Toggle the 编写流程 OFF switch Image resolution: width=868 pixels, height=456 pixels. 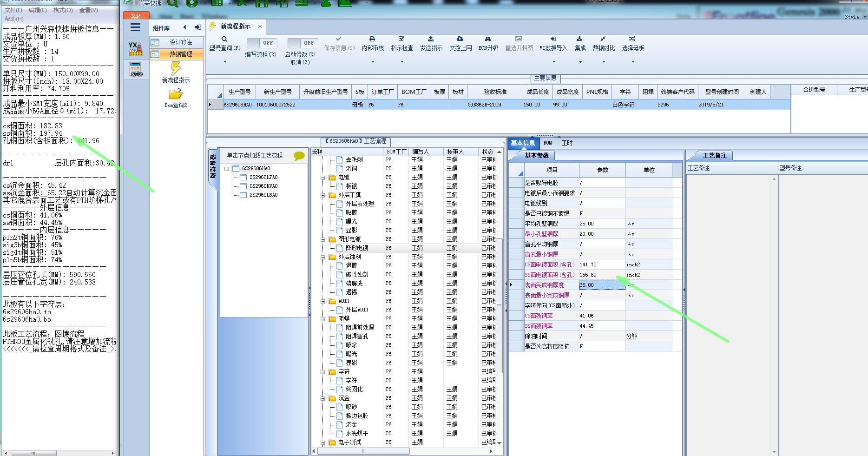click(262, 43)
